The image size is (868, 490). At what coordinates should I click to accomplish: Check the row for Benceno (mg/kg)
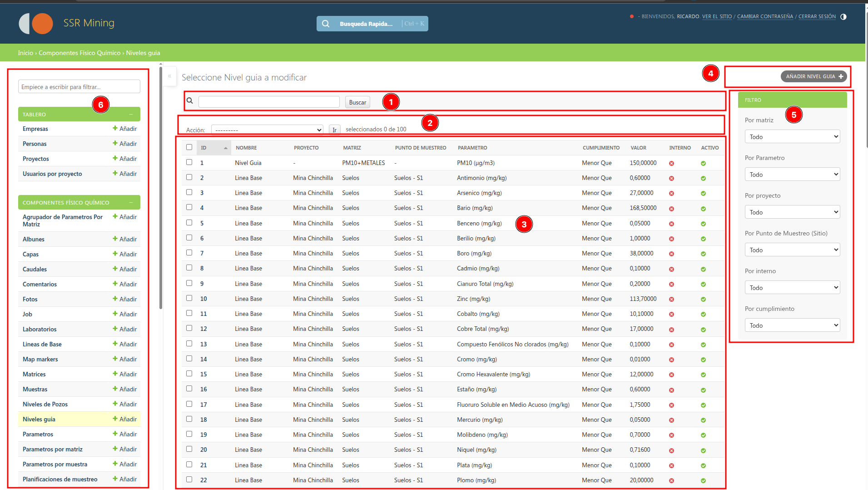(189, 222)
